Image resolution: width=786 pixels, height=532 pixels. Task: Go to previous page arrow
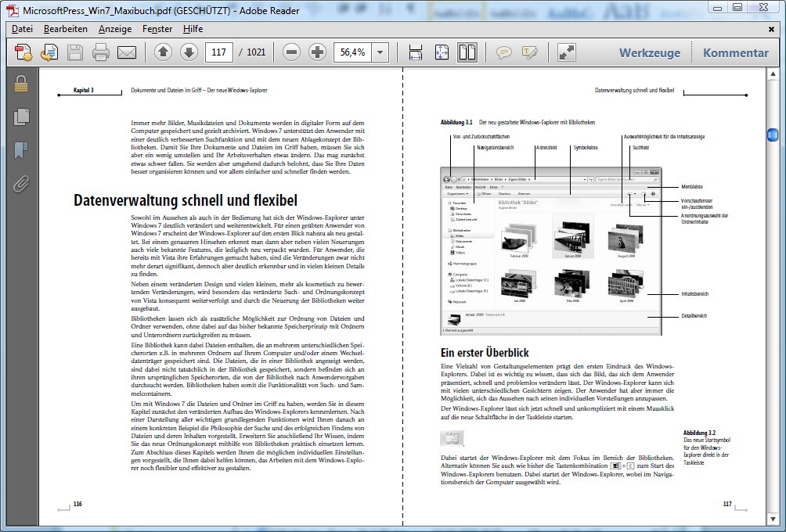[x=163, y=53]
